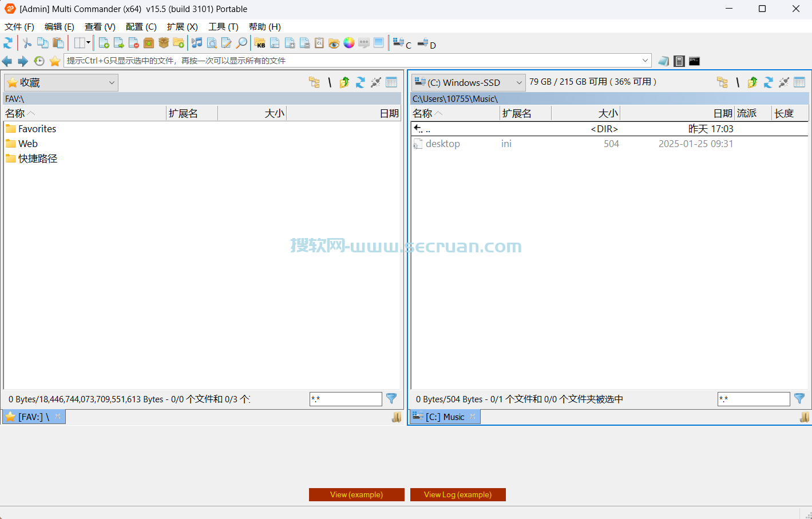
Task: Refresh the right panel file list
Action: click(x=768, y=82)
